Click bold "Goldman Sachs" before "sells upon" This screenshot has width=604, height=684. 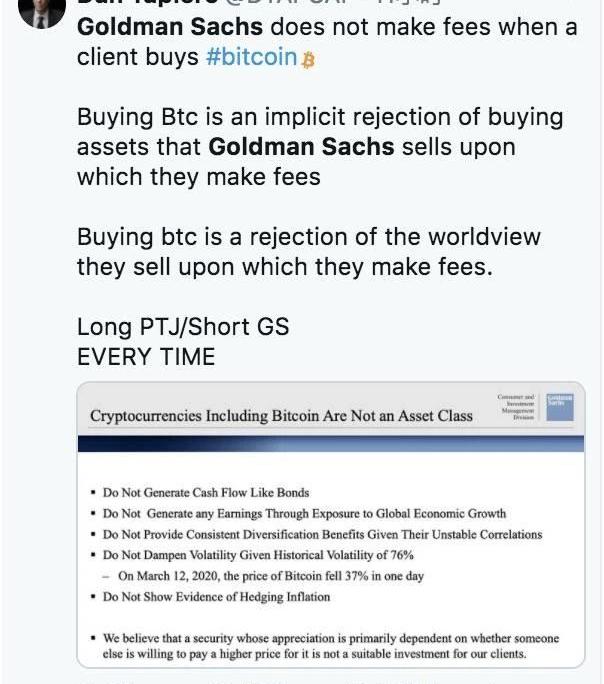[301, 148]
